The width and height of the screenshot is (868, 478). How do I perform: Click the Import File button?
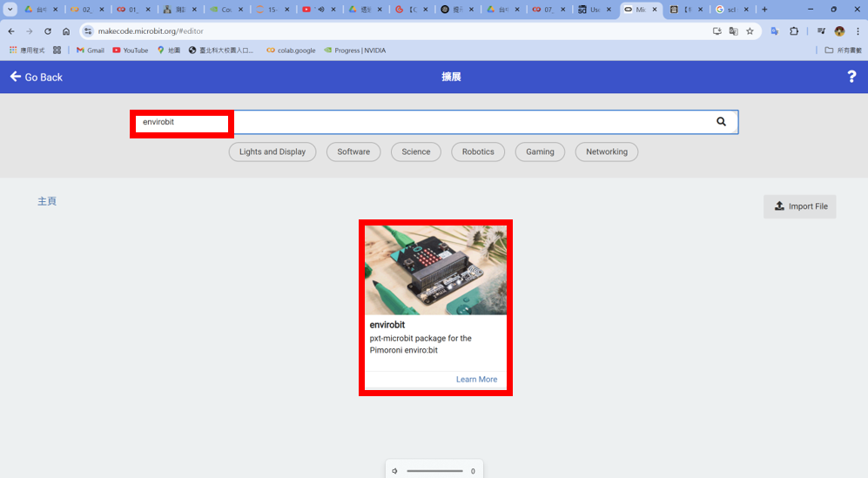coord(799,206)
